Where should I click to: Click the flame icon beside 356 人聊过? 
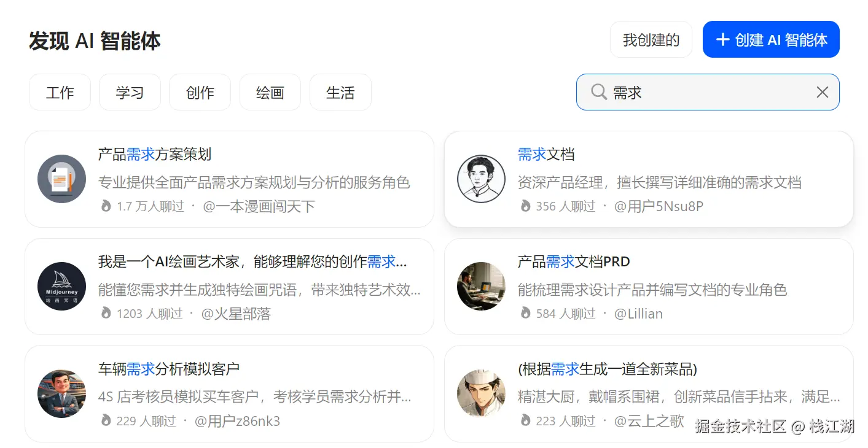click(525, 206)
